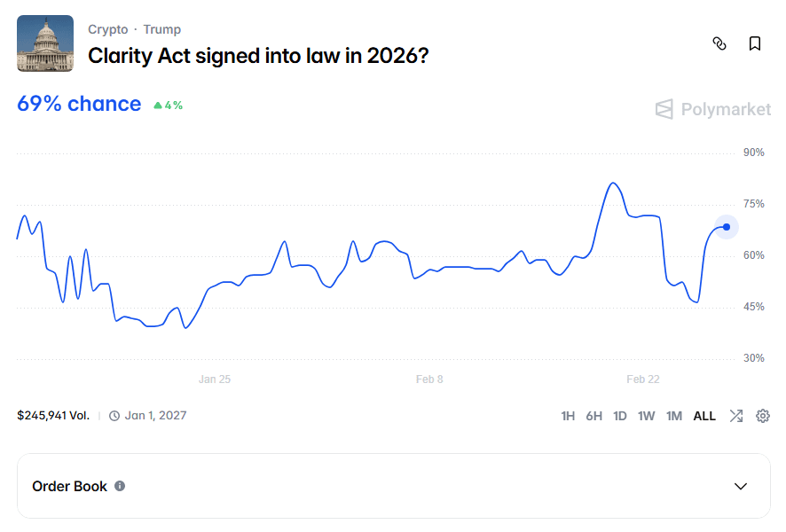This screenshot has width=786, height=532.
Task: Click the Order Book info icon
Action: pos(120,486)
